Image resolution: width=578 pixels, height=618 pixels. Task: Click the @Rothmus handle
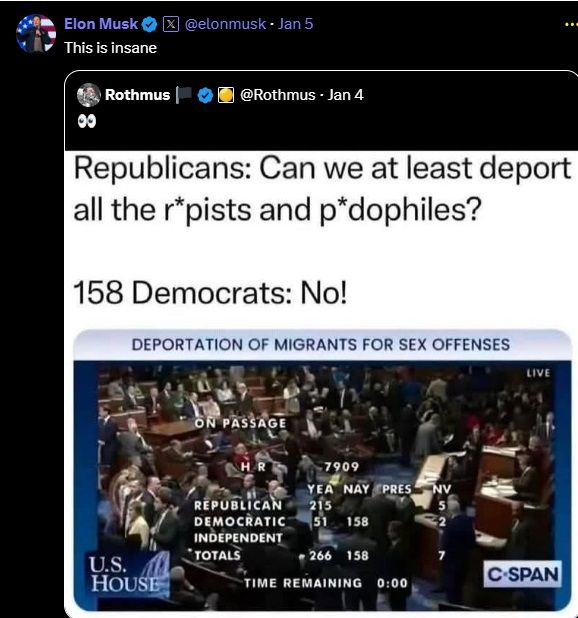pyautogui.click(x=278, y=95)
